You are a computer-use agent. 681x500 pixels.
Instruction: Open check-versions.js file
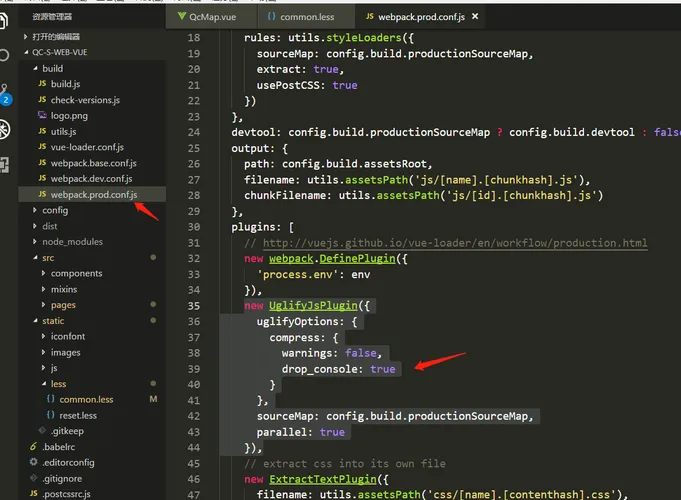(x=85, y=100)
